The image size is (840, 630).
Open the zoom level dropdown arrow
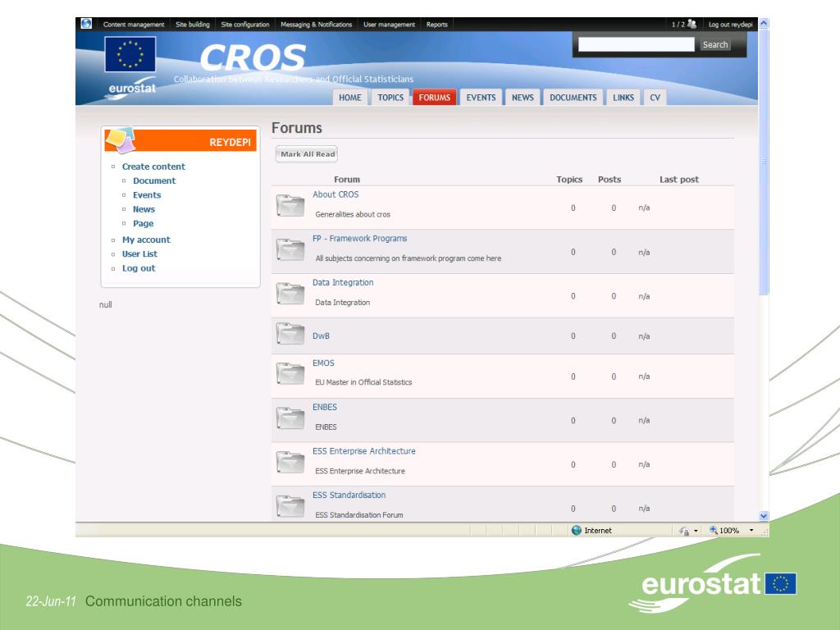[751, 531]
